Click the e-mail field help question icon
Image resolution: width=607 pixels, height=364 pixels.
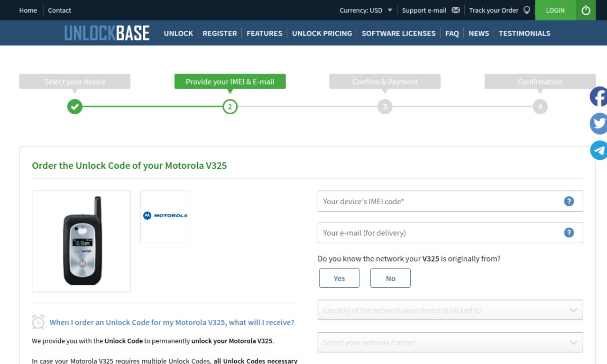(x=569, y=233)
